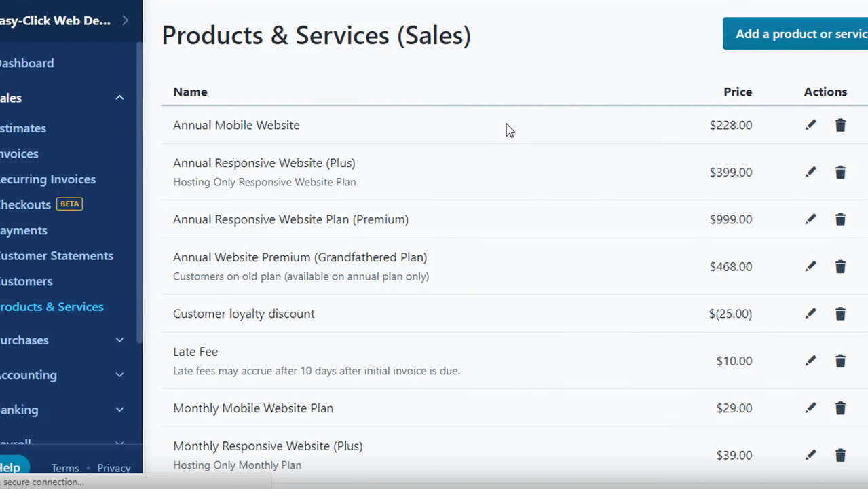Delete Annual Responsive Website Plan (Premium)
The height and width of the screenshot is (489, 868).
point(840,219)
